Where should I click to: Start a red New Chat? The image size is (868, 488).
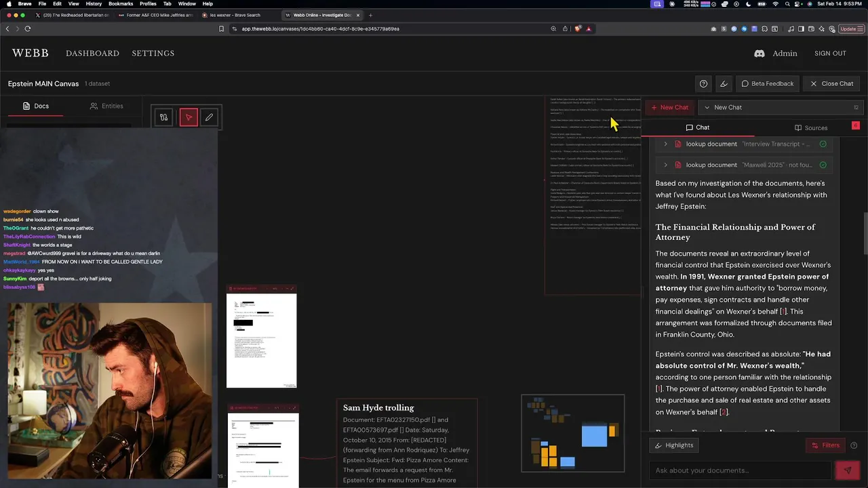click(x=670, y=107)
